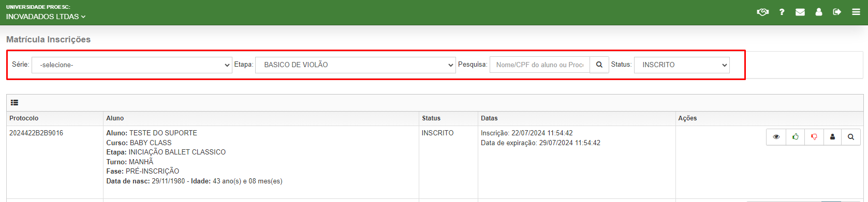Click the handshake icon in header

(762, 12)
